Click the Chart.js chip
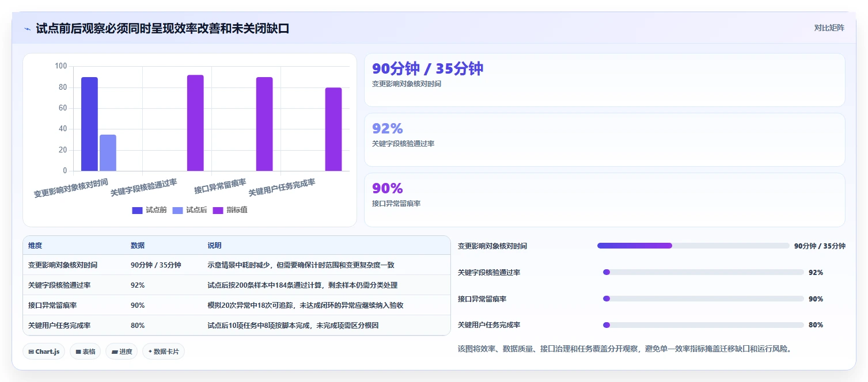Image resolution: width=868 pixels, height=382 pixels. pos(44,352)
